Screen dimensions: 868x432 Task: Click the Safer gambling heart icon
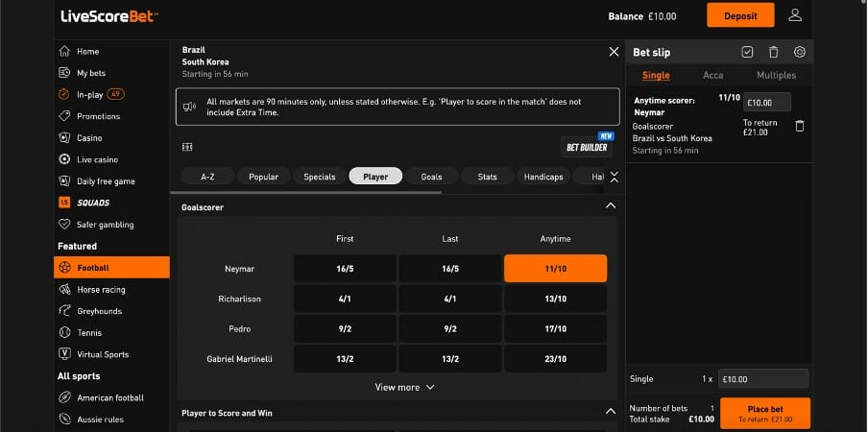64,225
